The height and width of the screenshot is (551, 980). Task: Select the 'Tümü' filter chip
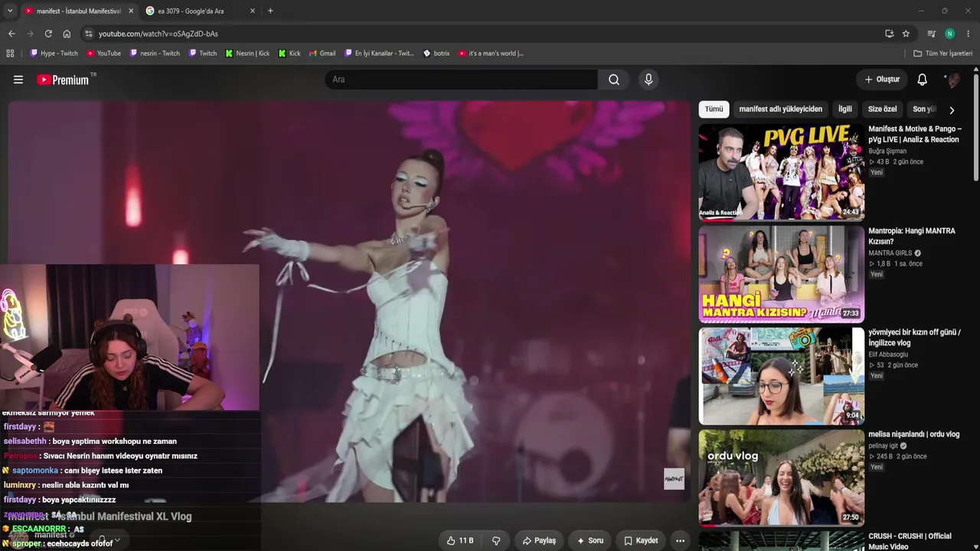714,109
